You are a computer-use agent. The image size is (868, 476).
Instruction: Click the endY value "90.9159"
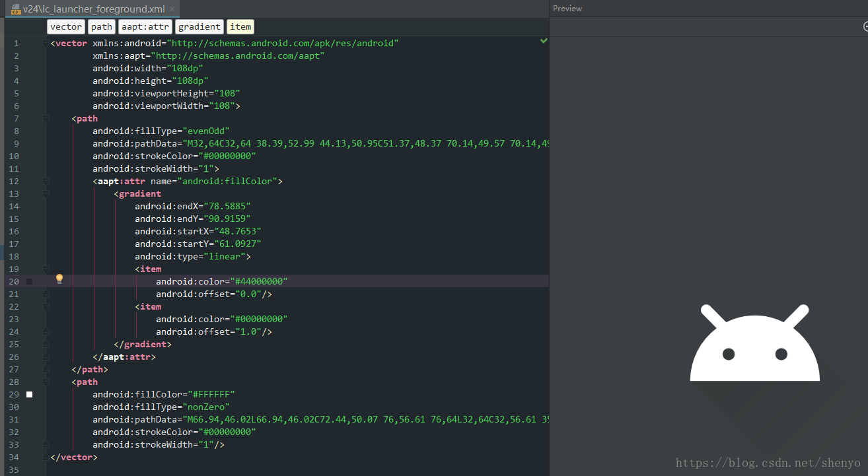(x=227, y=219)
